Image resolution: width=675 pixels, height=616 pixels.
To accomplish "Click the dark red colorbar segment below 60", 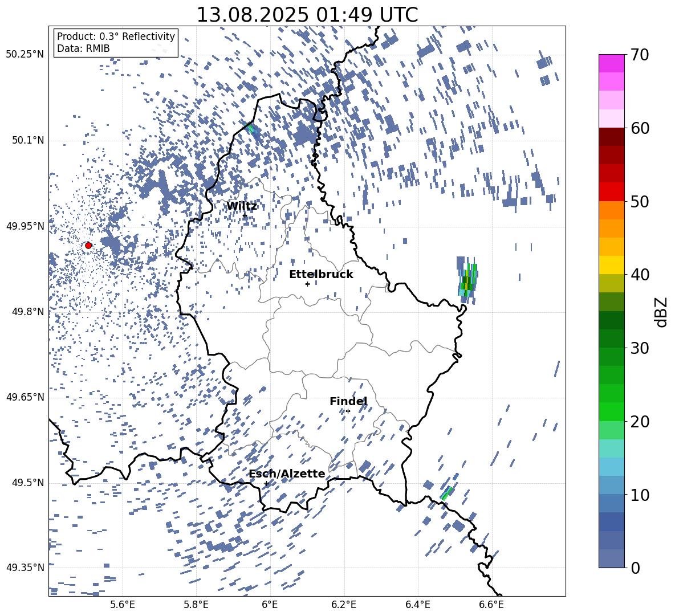I will click(611, 137).
